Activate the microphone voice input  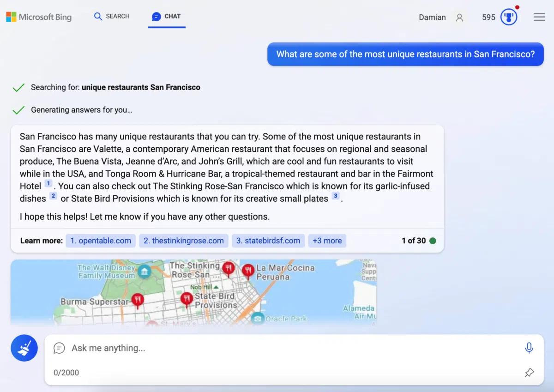pos(529,348)
